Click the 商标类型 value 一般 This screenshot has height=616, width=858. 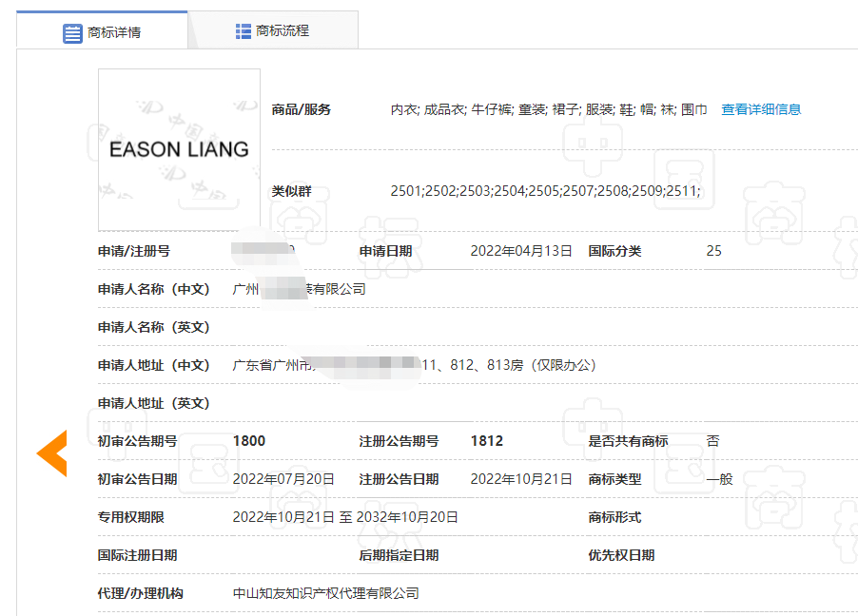(x=719, y=479)
